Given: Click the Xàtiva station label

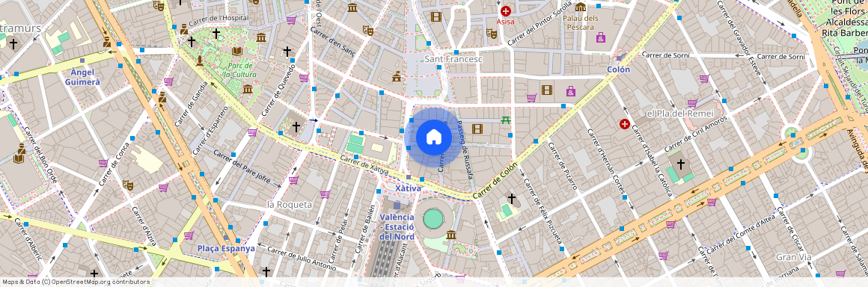Looking at the screenshot, I should (409, 188).
